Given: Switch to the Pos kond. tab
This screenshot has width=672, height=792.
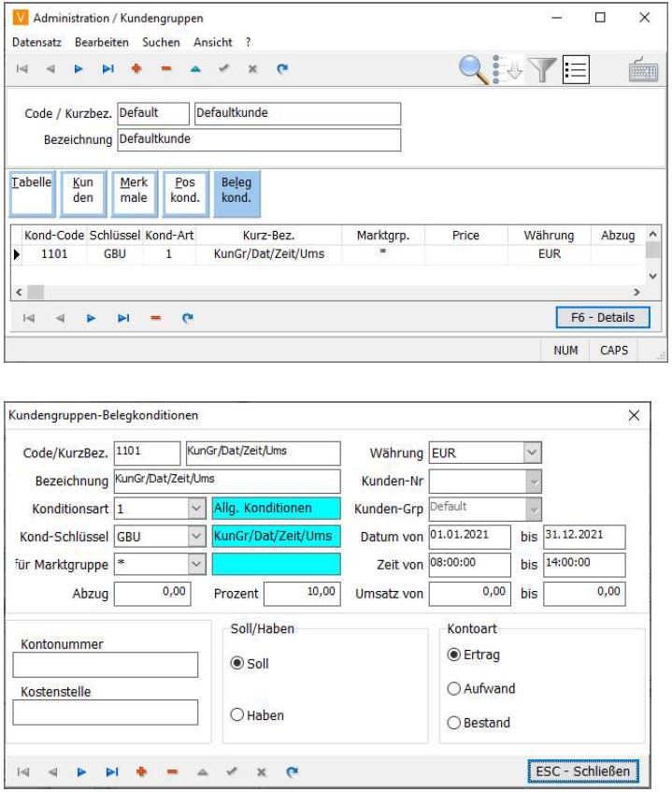Looking at the screenshot, I should click(184, 191).
